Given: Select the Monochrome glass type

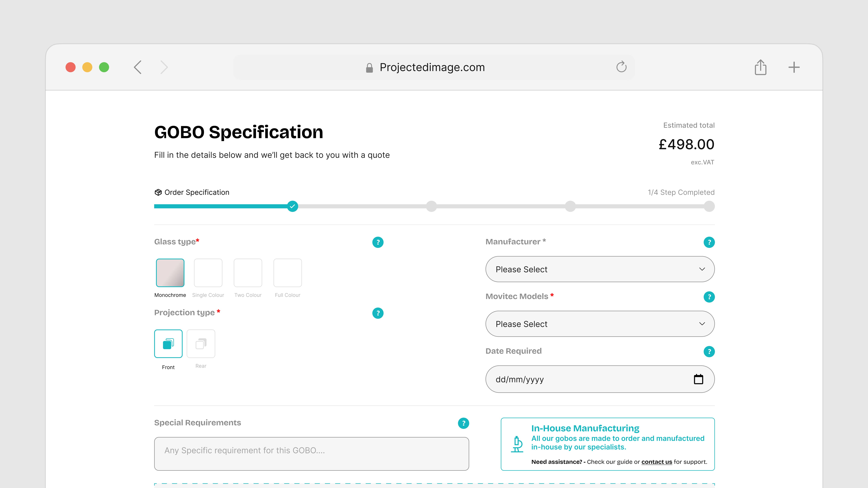Looking at the screenshot, I should click(170, 273).
